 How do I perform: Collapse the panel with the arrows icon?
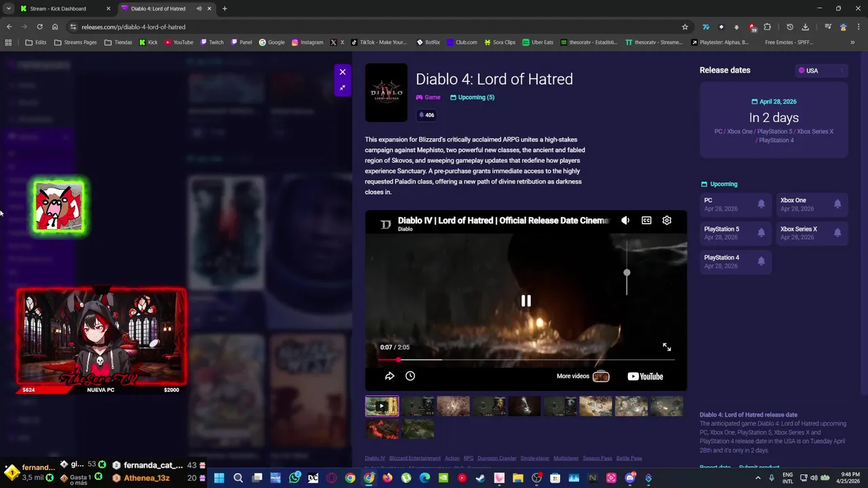click(342, 87)
